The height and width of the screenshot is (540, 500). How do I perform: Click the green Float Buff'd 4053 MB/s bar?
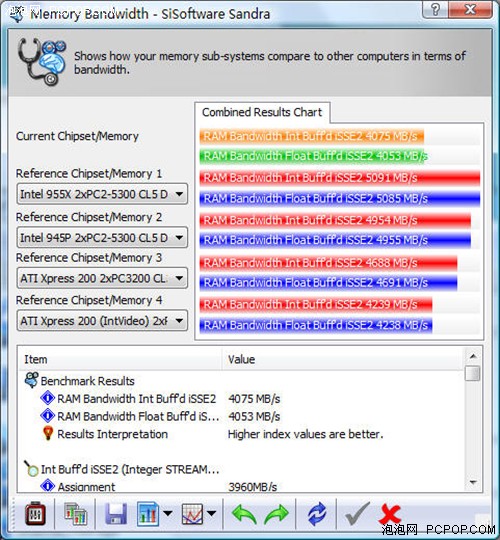312,156
